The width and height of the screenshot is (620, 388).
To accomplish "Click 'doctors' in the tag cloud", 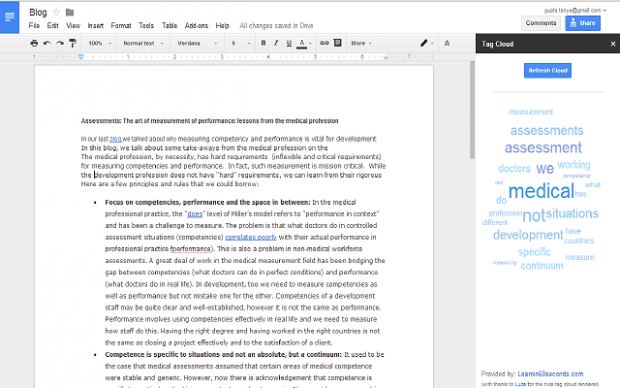I will click(x=514, y=168).
